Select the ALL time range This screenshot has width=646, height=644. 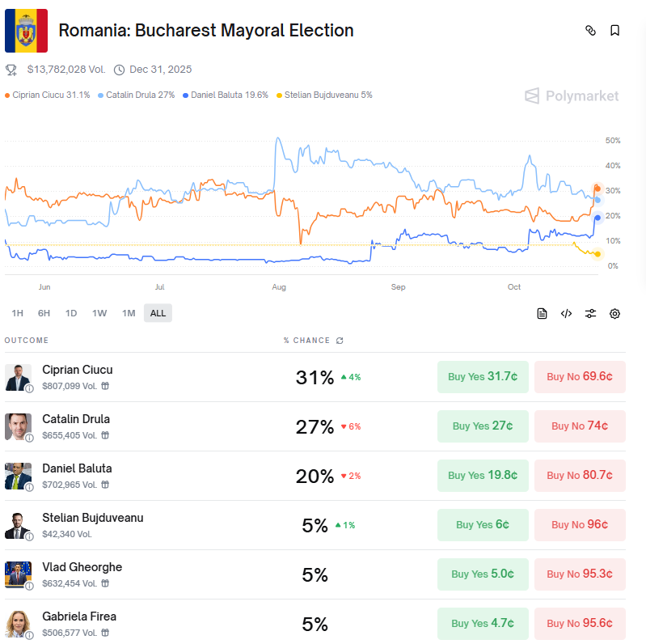pyautogui.click(x=158, y=313)
